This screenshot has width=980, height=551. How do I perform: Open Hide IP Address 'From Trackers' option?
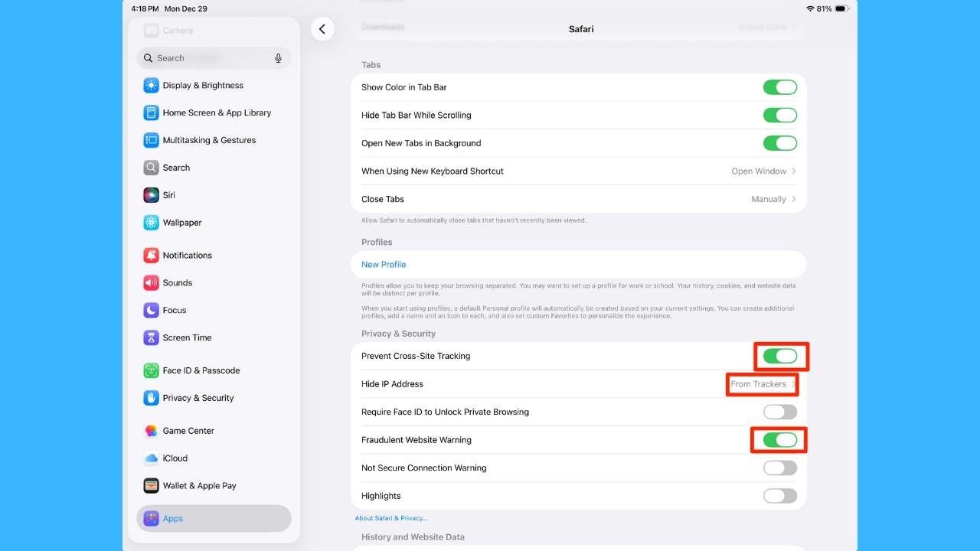coord(763,384)
